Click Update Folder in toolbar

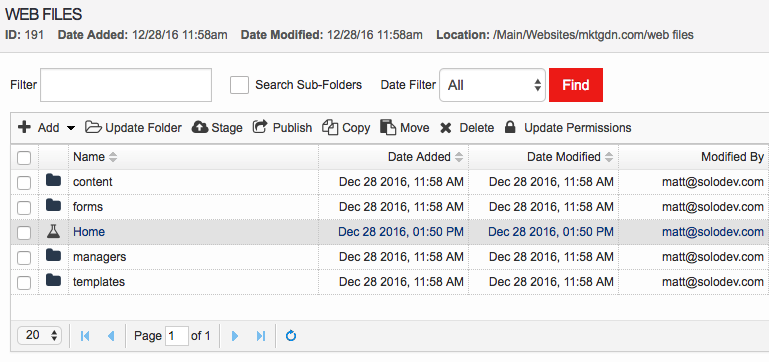(133, 128)
